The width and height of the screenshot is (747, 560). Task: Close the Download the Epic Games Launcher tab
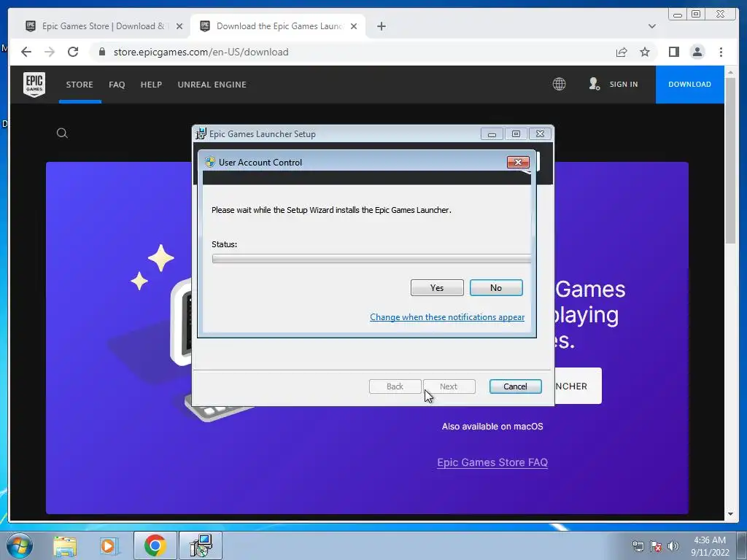pyautogui.click(x=354, y=26)
